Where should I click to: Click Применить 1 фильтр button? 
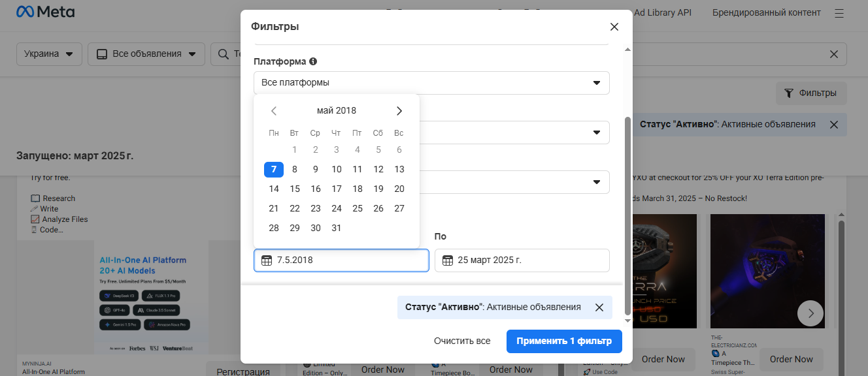[564, 341]
